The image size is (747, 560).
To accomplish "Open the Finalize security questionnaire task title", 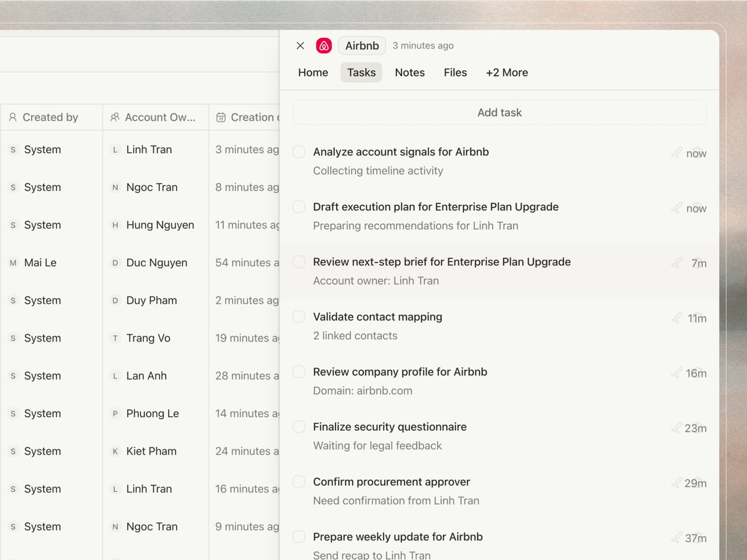I will click(390, 427).
